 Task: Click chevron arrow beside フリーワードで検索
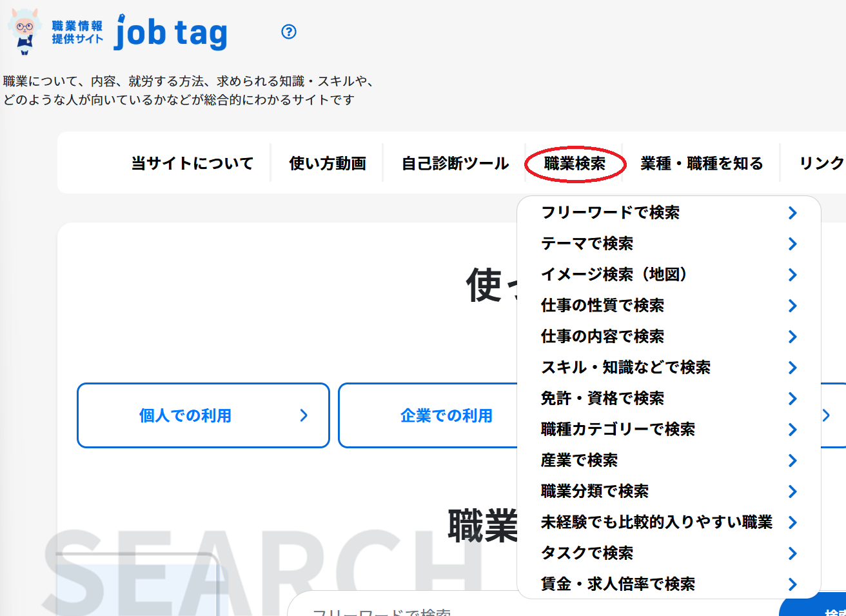(x=792, y=213)
